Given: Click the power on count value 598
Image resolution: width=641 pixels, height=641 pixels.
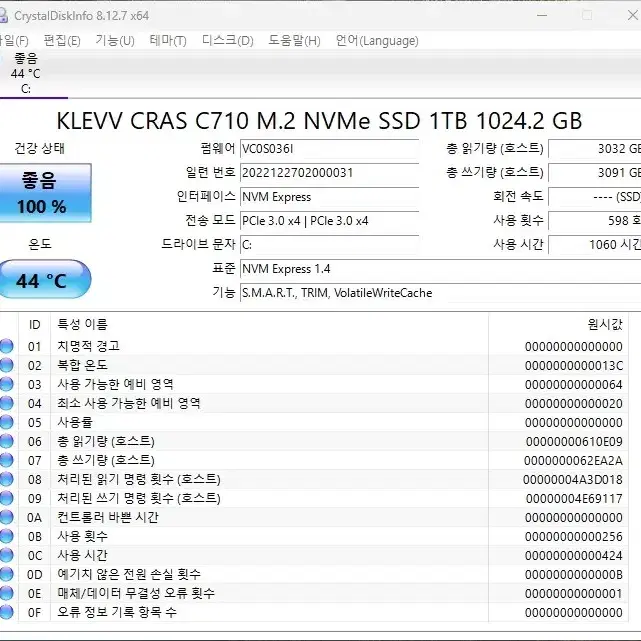Looking at the screenshot, I should tap(595, 221).
